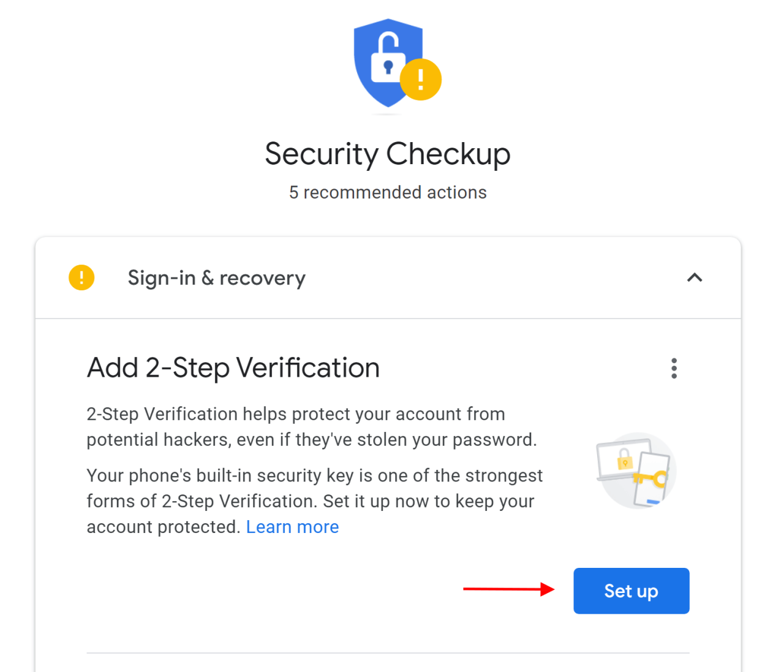
Task: Click the white padlock inside the shield
Action: pyautogui.click(x=388, y=58)
